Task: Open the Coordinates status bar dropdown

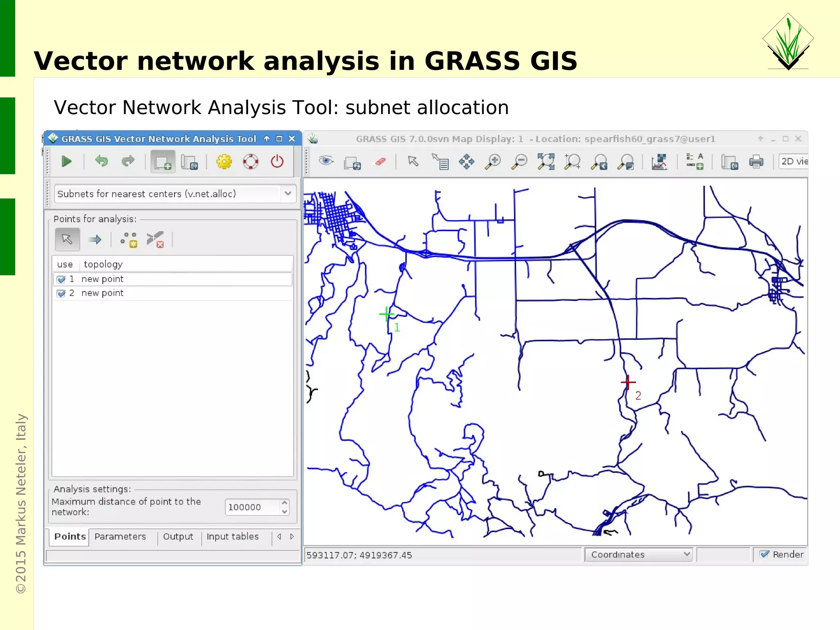Action: (x=639, y=555)
